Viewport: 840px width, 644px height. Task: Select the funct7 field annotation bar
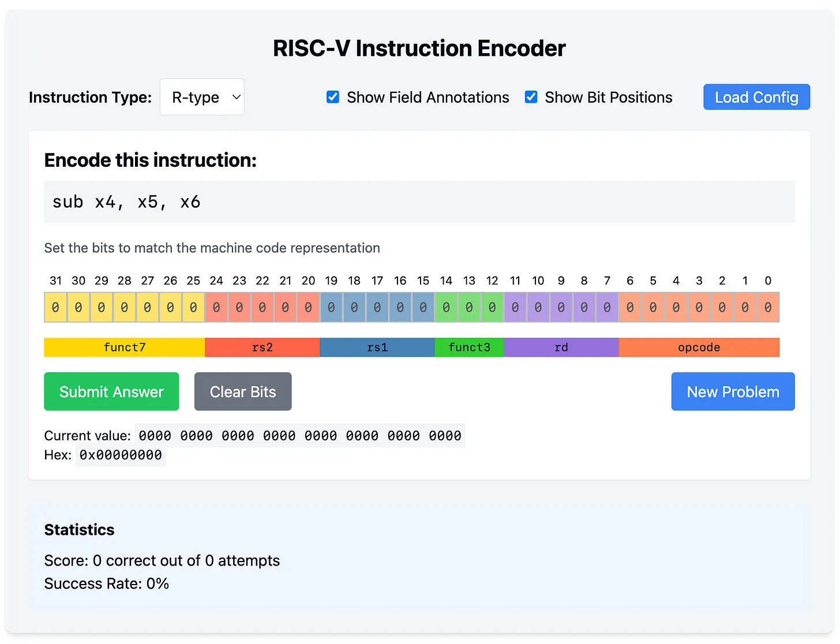pyautogui.click(x=125, y=347)
